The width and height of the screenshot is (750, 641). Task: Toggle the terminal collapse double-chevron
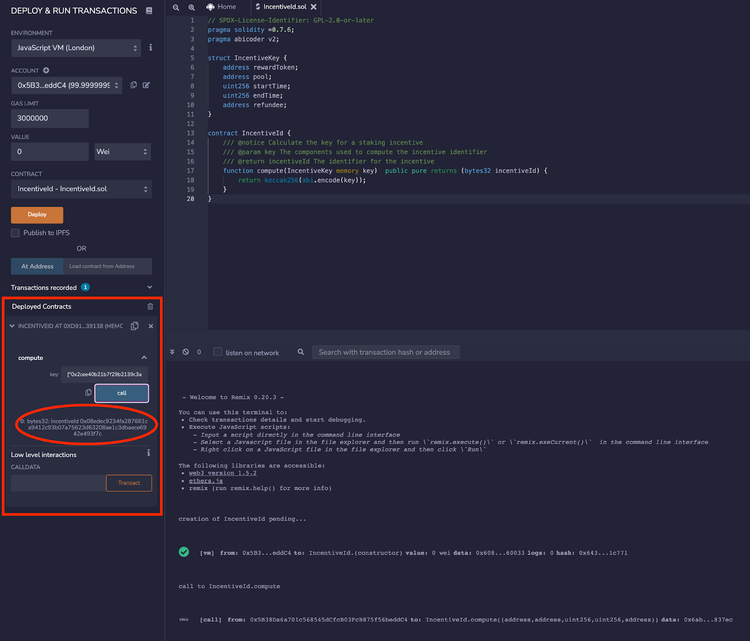click(x=172, y=352)
